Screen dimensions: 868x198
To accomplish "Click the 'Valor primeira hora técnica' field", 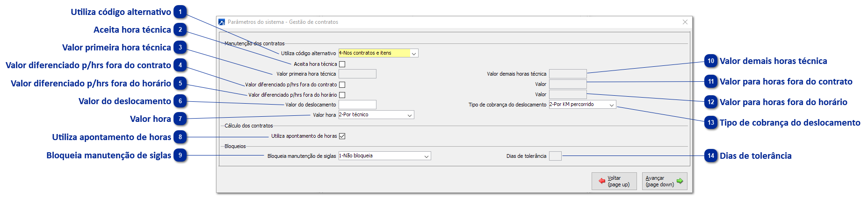I will click(357, 74).
